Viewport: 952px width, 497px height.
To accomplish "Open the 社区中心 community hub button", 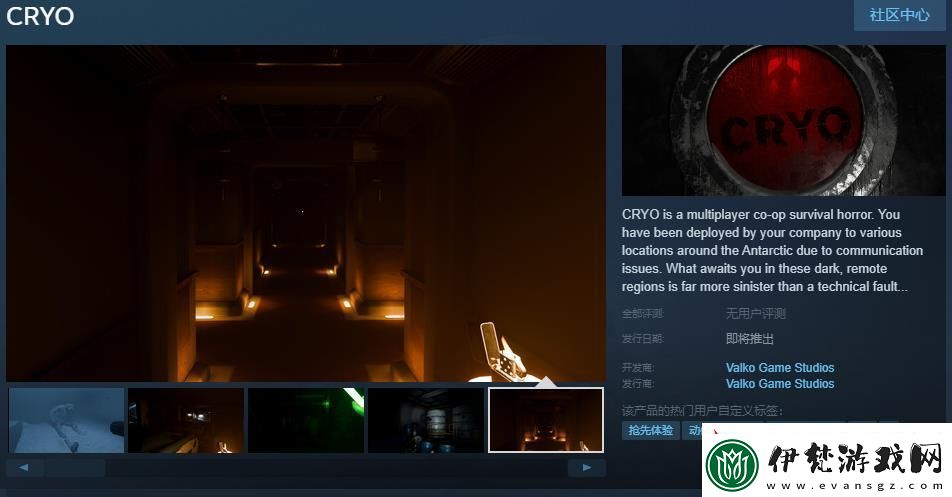I will [x=899, y=15].
